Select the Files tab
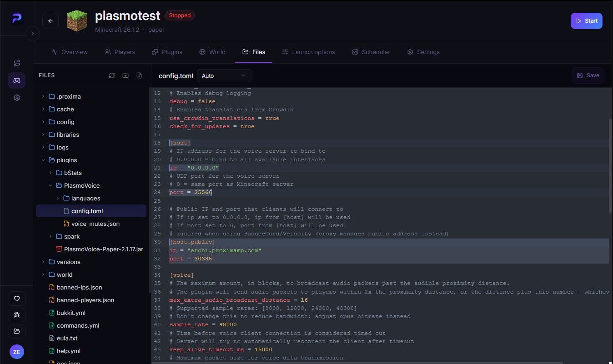613x364 pixels. (x=254, y=52)
